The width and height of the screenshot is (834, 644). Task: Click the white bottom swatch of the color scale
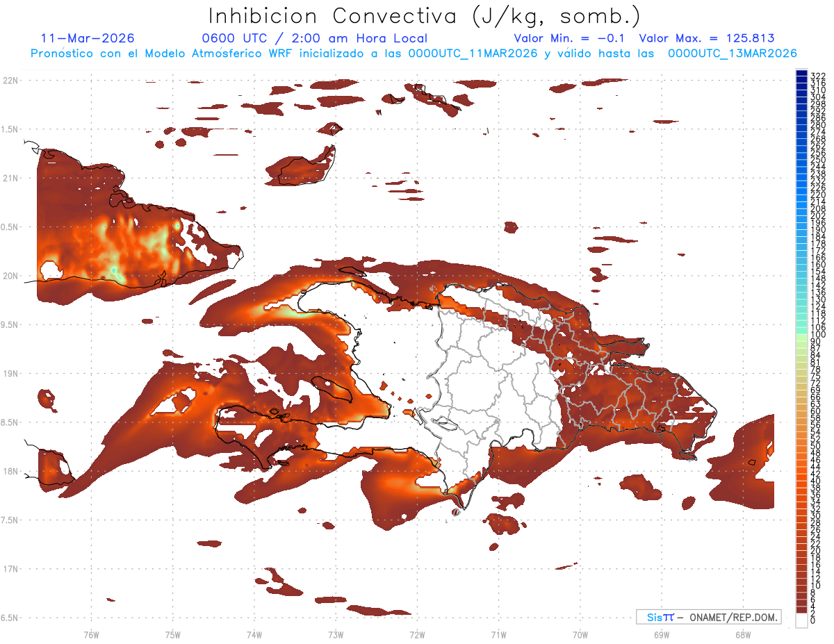pos(801,620)
